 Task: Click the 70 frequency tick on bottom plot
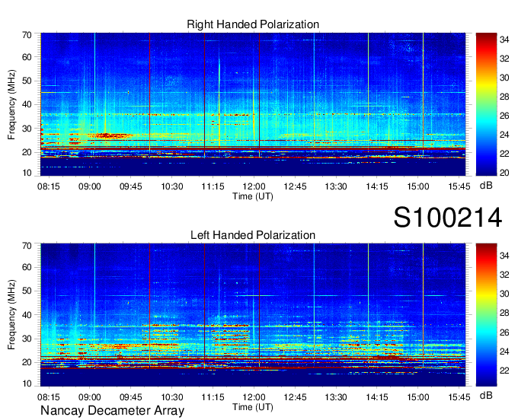[27, 246]
